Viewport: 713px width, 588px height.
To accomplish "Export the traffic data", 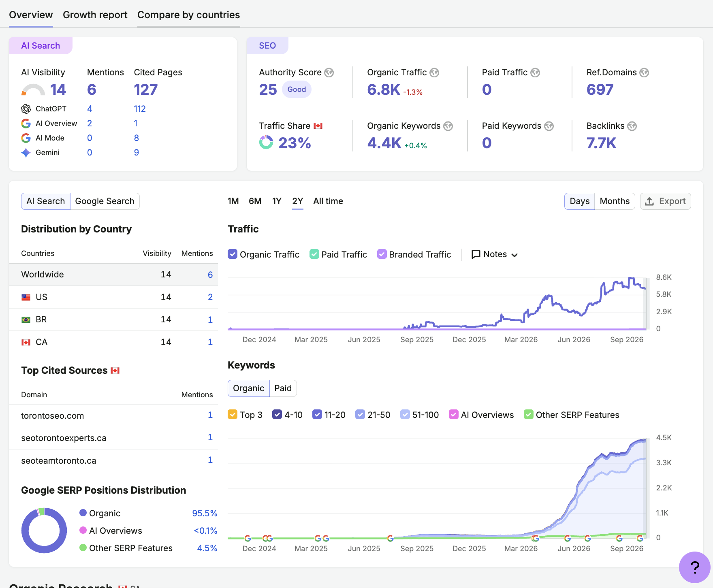I will click(665, 201).
